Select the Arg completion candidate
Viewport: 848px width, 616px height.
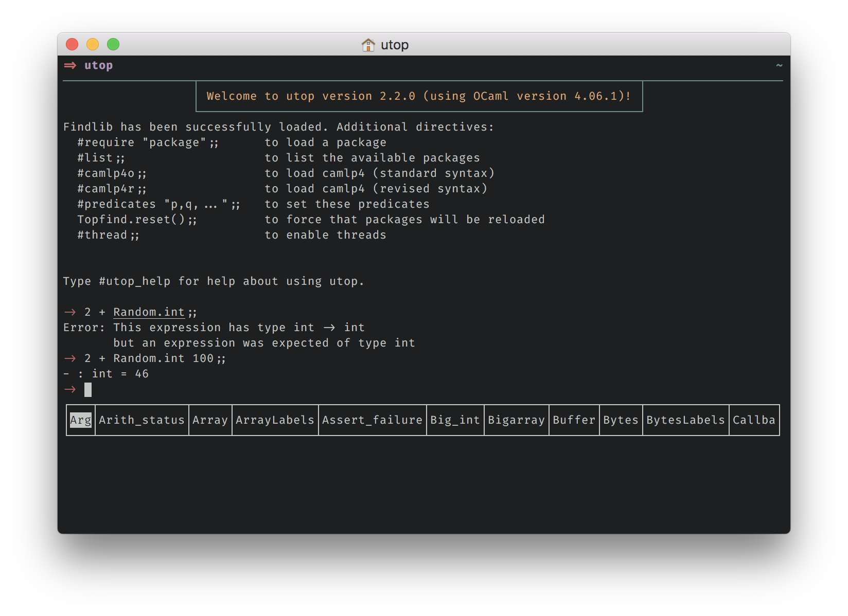coord(80,420)
